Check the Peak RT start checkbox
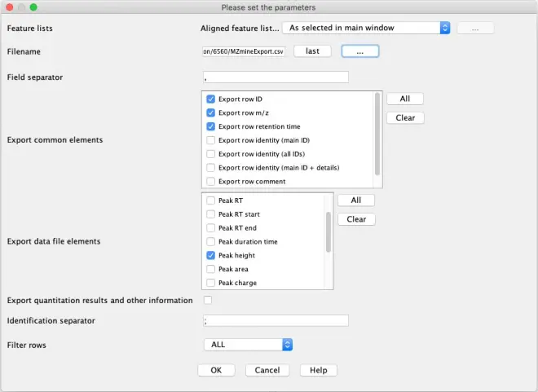The image size is (538, 392). pyautogui.click(x=210, y=214)
